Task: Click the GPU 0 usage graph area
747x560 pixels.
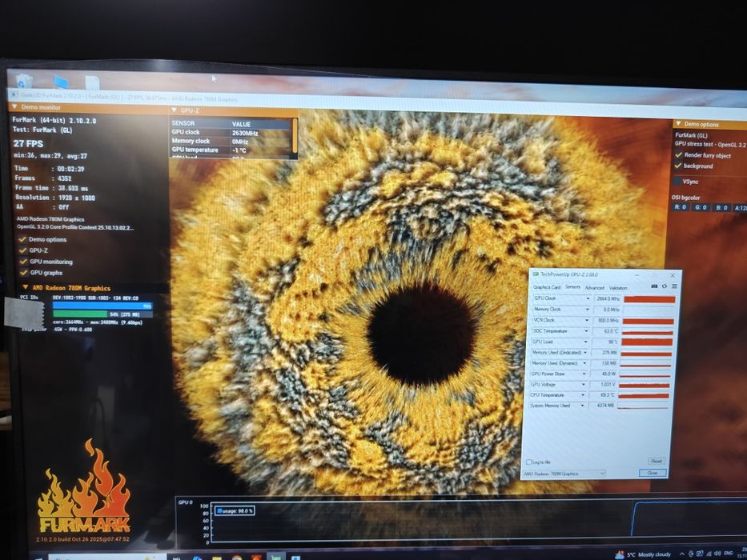Action: tap(479, 522)
